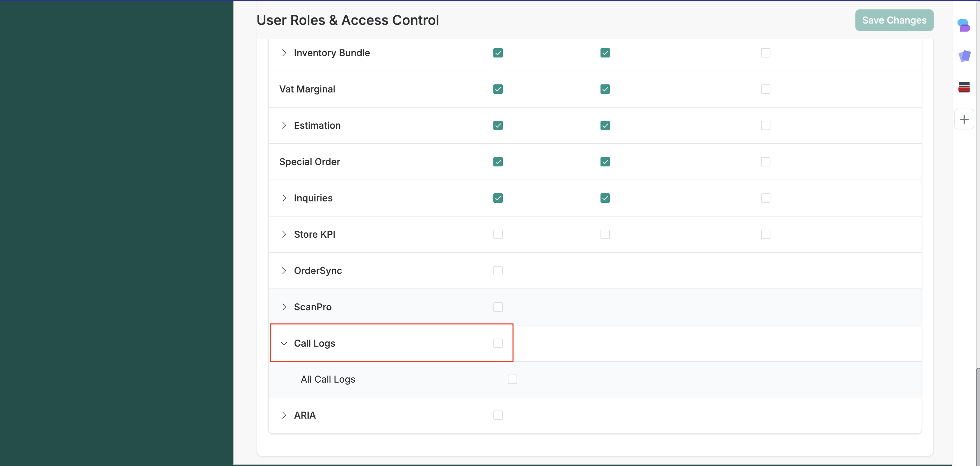Expand the ARIA row chevron
The height and width of the screenshot is (466, 980).
284,415
